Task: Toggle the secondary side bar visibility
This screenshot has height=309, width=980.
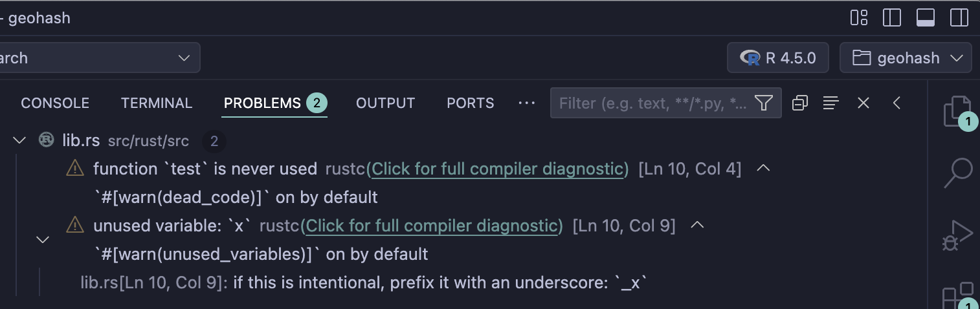Action: coord(959,17)
